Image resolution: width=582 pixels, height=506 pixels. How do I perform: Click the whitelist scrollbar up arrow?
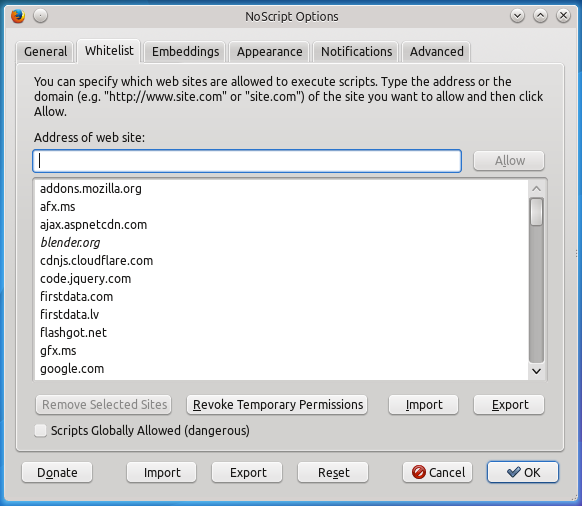(x=536, y=189)
